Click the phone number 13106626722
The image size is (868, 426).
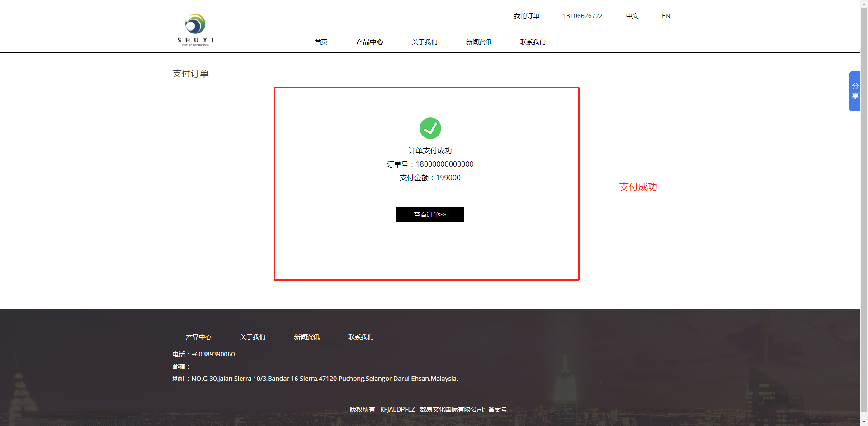(x=582, y=16)
